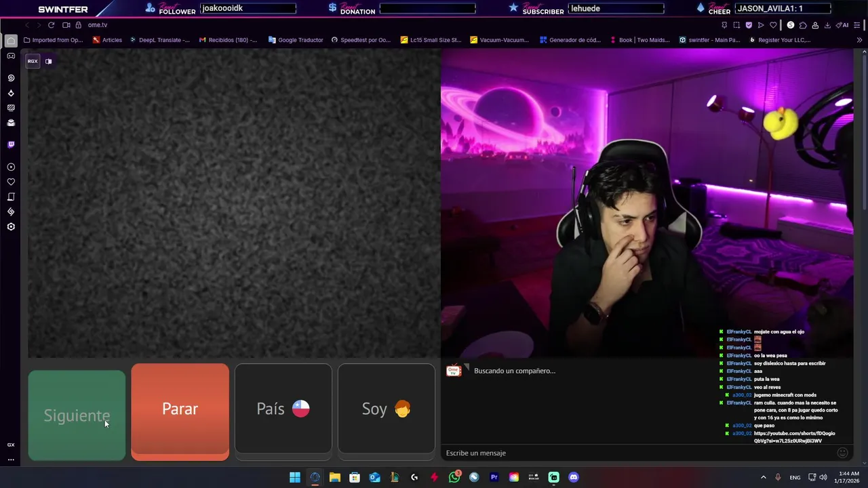Open the emoji picker in chat
The image size is (868, 488).
(x=842, y=453)
